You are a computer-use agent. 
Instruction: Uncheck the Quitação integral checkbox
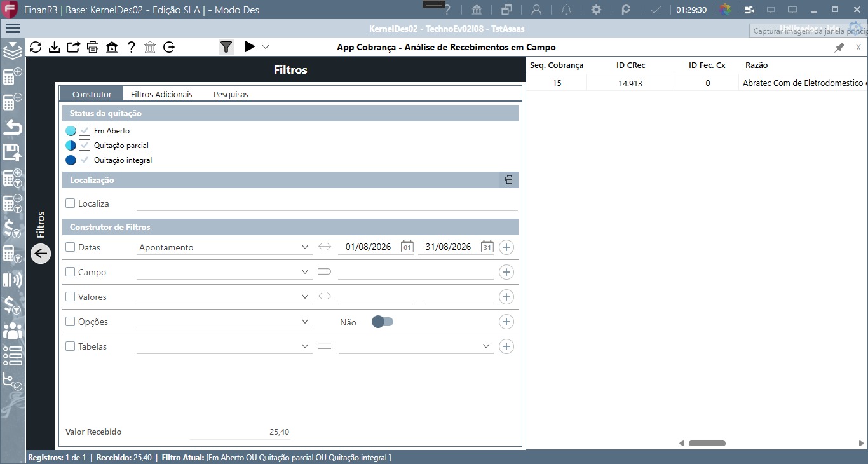tap(85, 160)
